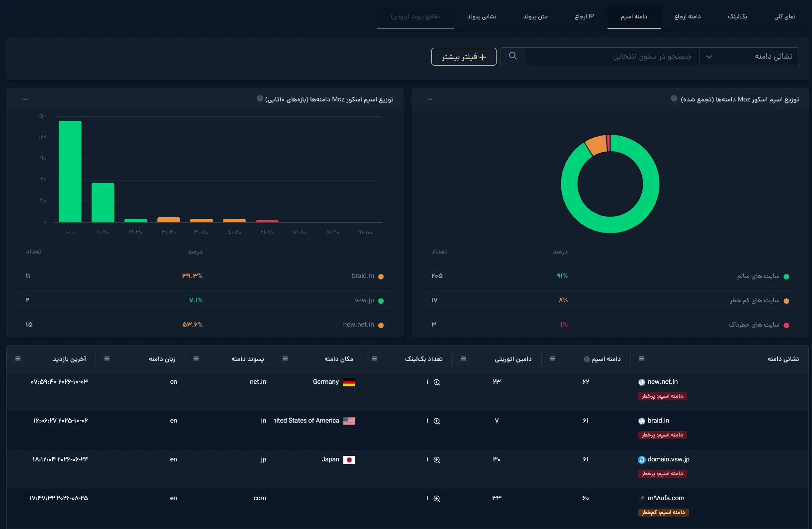Screen dimensions: 812x529
Task: Click info icon beside bar chart title
Action: (260, 98)
